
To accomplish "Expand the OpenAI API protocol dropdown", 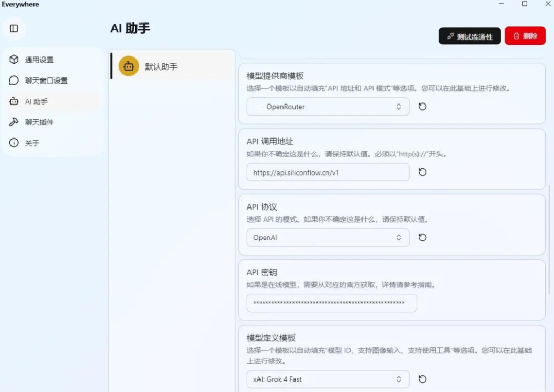I will [327, 237].
